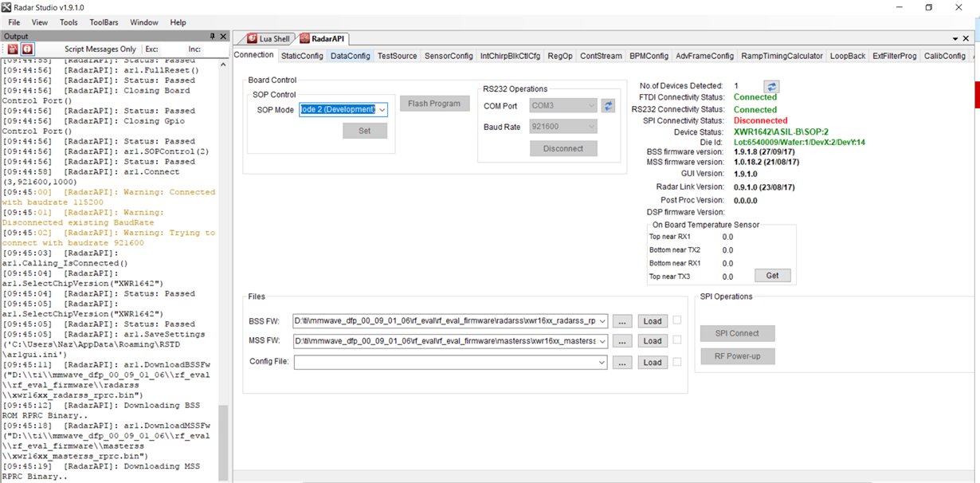Click the RS232 Disconnect button
980x483 pixels.
[563, 148]
